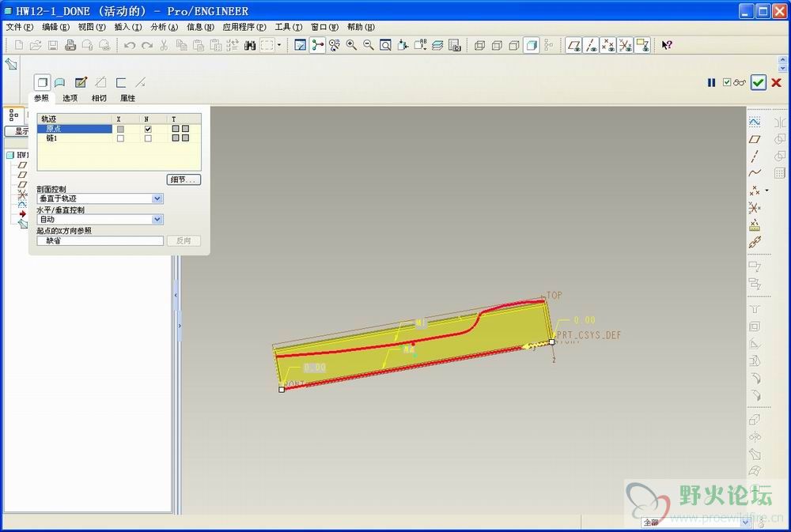Image resolution: width=791 pixels, height=532 pixels.
Task: Click the pause feature icon
Action: 711,83
